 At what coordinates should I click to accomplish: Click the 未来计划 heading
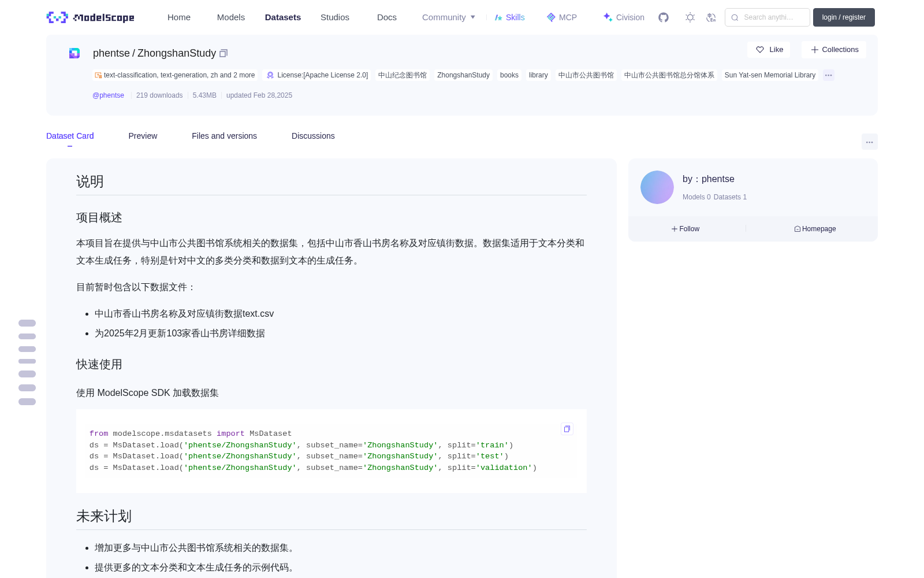[x=104, y=516]
